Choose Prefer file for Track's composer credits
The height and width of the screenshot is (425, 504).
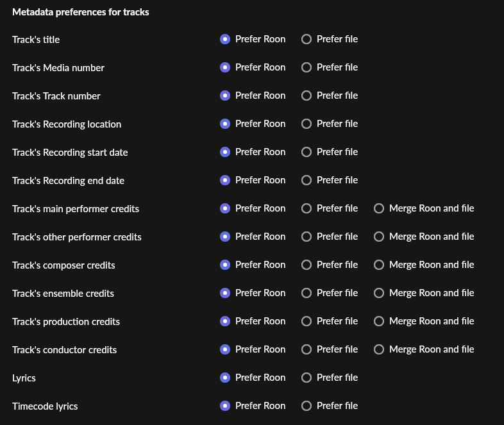(307, 265)
